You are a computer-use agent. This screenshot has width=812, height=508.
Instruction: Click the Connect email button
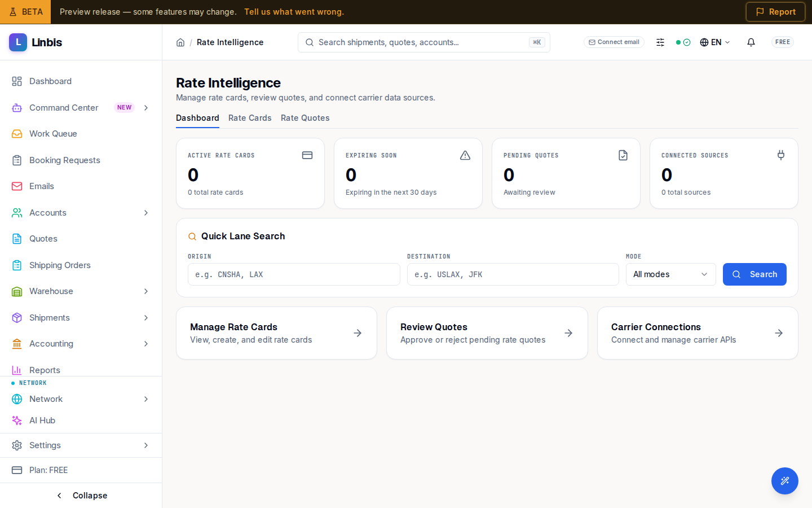coord(614,42)
